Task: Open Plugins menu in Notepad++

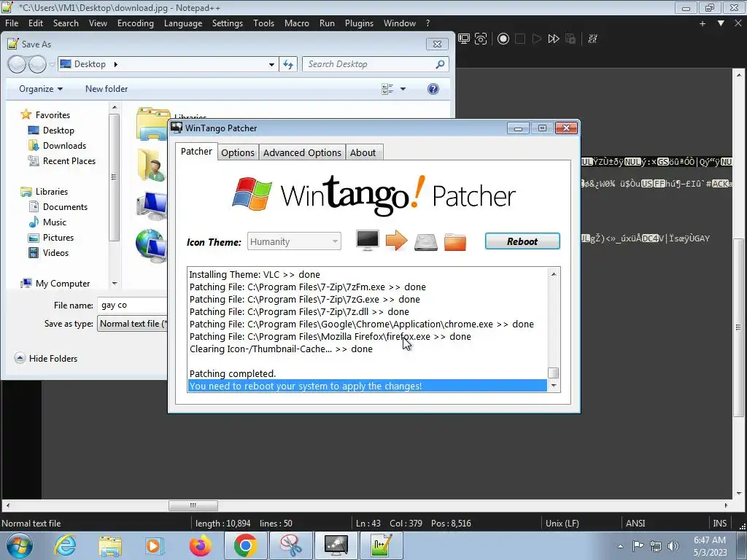Action: point(359,23)
